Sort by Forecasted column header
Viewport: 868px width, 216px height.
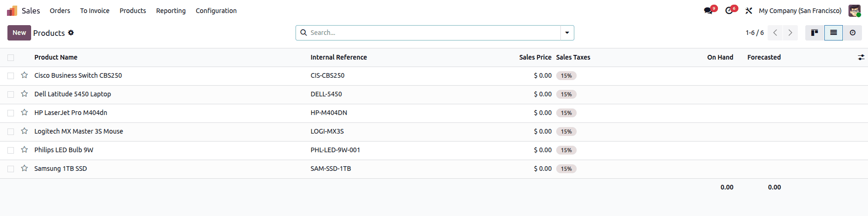(764, 57)
